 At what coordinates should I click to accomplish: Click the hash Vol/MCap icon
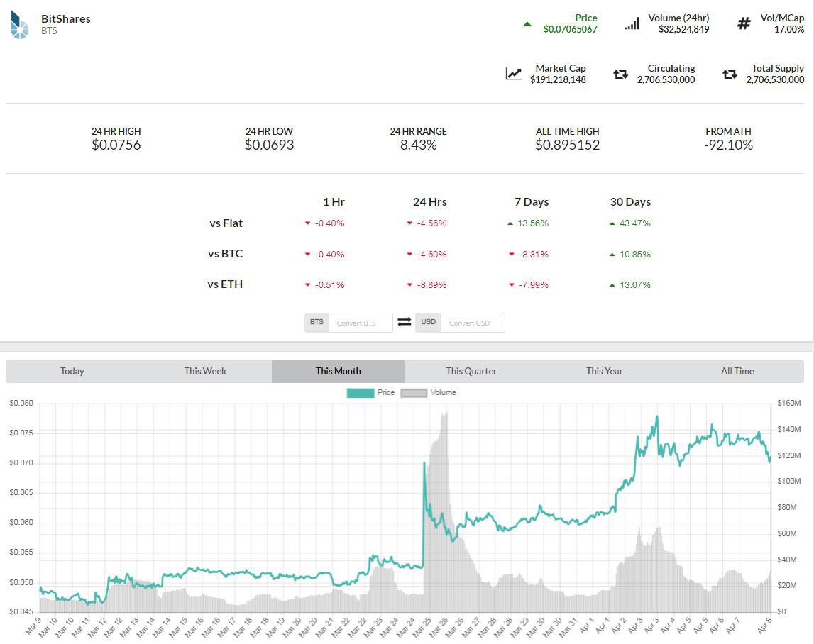pyautogui.click(x=744, y=23)
